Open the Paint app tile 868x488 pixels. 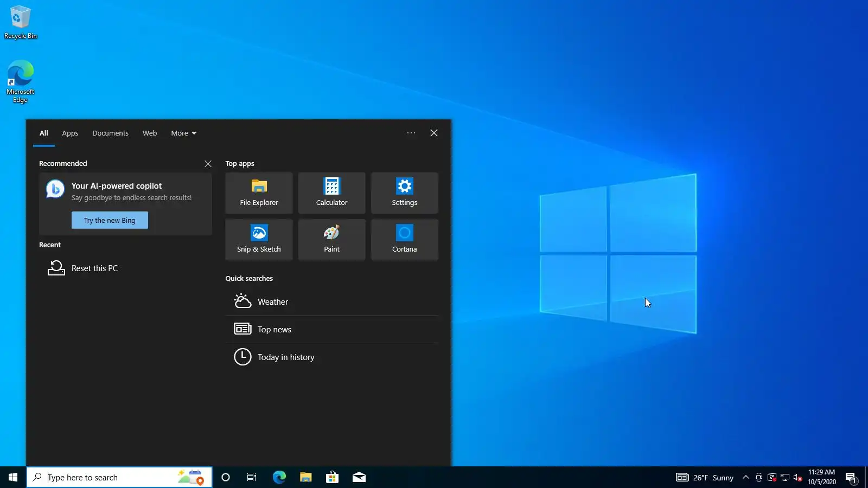coord(331,240)
